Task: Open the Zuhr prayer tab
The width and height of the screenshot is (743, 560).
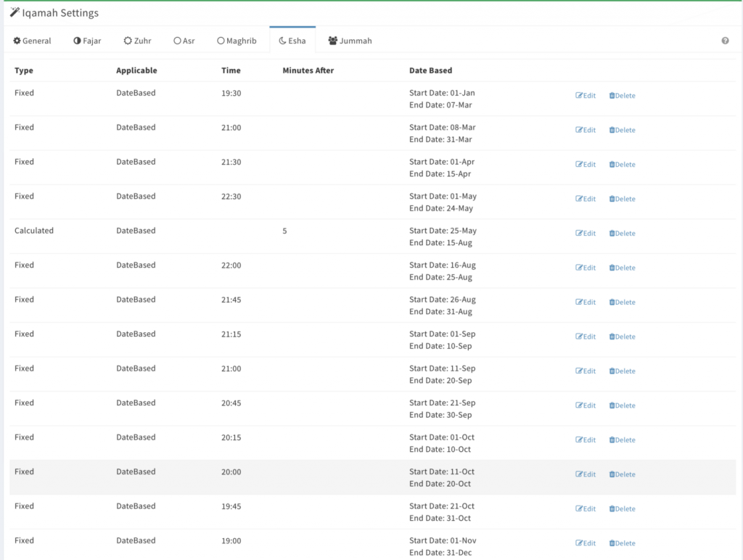Action: [x=137, y=41]
